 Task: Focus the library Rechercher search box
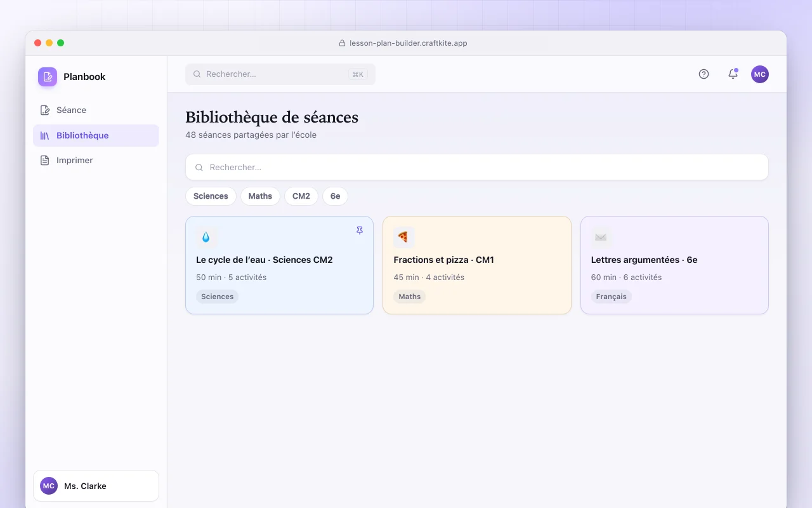click(x=477, y=167)
